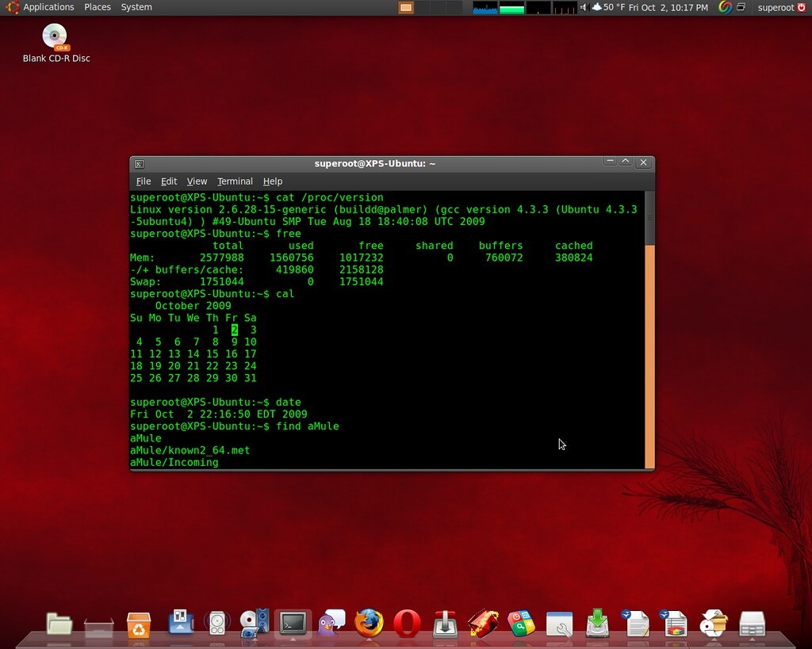
Task: Click the terminal title bar text
Action: [375, 163]
